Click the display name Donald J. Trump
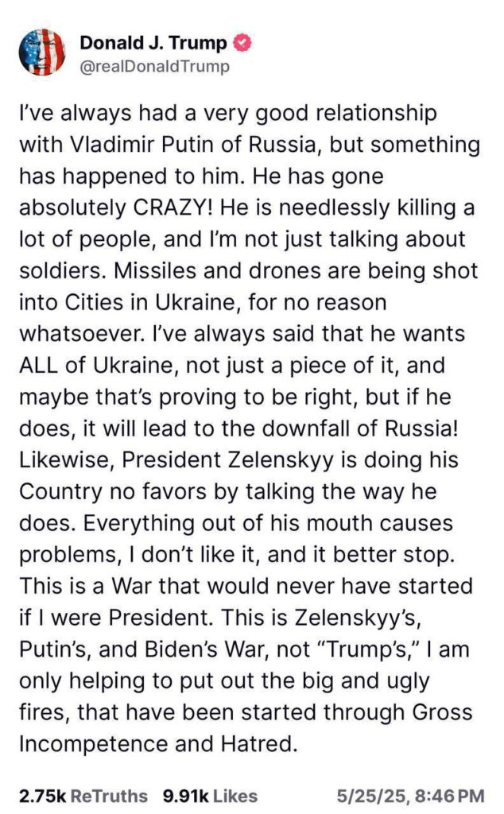This screenshot has width=504, height=814. pos(153,43)
